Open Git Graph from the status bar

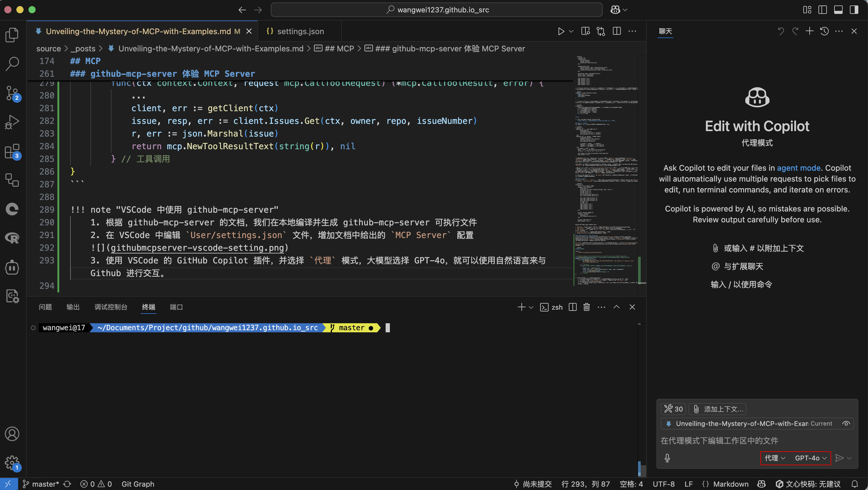click(138, 484)
